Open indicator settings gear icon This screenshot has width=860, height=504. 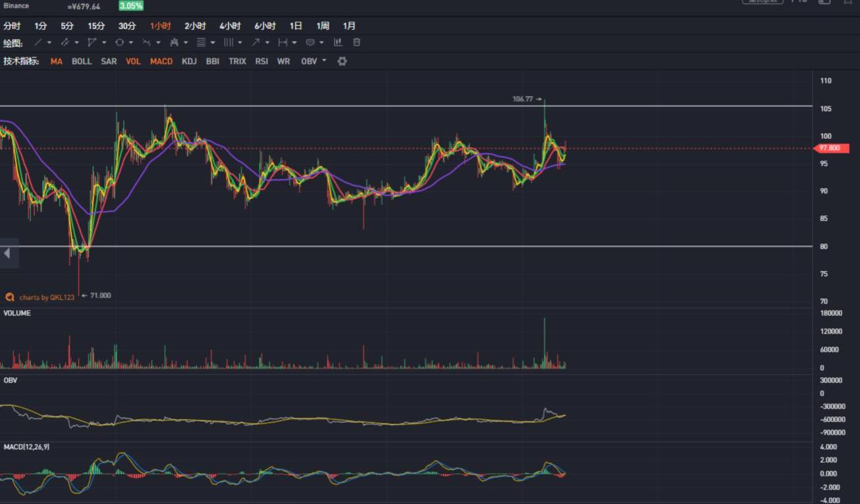pyautogui.click(x=342, y=61)
